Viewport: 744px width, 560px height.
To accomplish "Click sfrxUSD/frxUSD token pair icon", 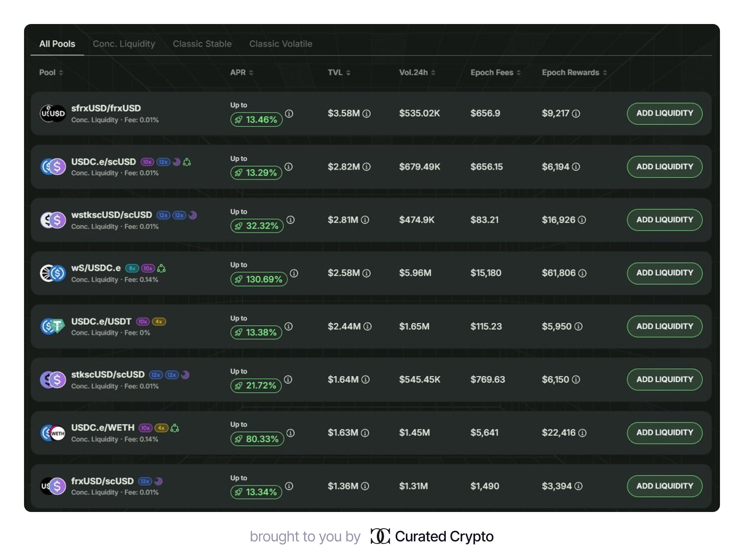I will [x=53, y=114].
